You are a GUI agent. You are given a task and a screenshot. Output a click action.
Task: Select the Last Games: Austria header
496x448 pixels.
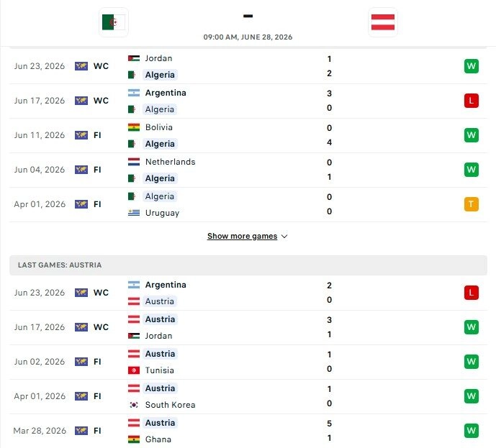point(248,265)
